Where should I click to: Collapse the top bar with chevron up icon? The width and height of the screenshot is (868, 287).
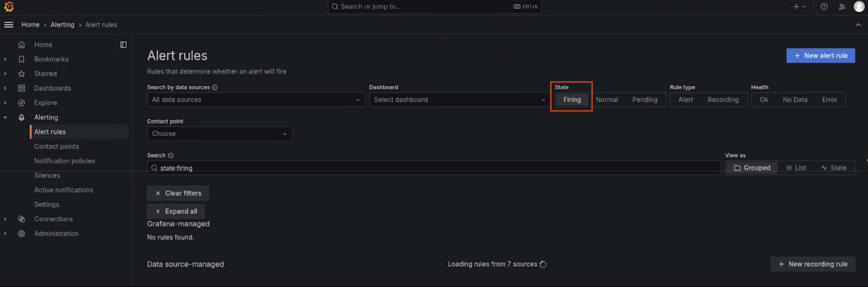(858, 25)
